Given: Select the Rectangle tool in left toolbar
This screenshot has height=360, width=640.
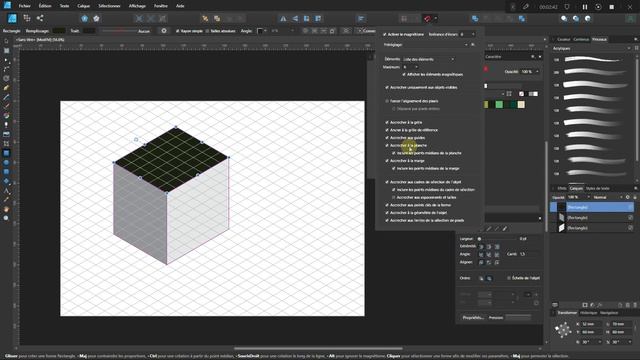Looking at the screenshot, I should (x=6, y=153).
